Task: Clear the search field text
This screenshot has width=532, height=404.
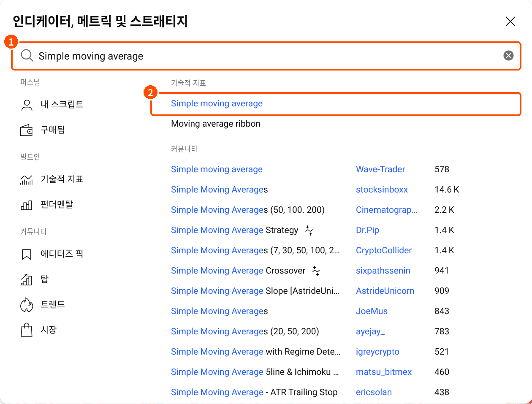Action: 508,56
